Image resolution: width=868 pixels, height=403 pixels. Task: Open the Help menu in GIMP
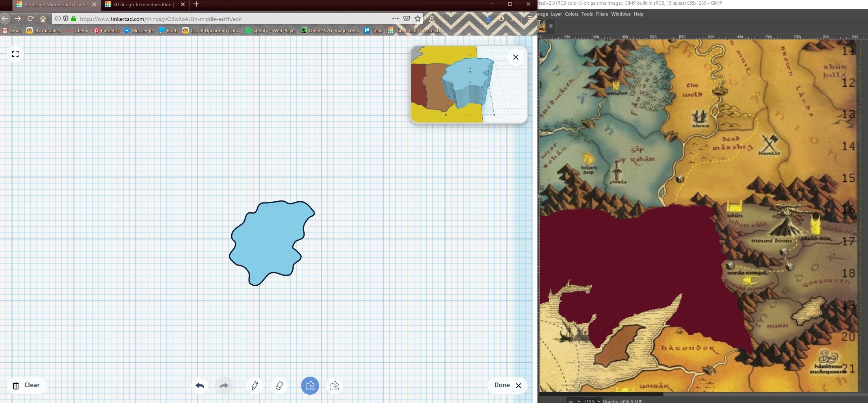639,14
